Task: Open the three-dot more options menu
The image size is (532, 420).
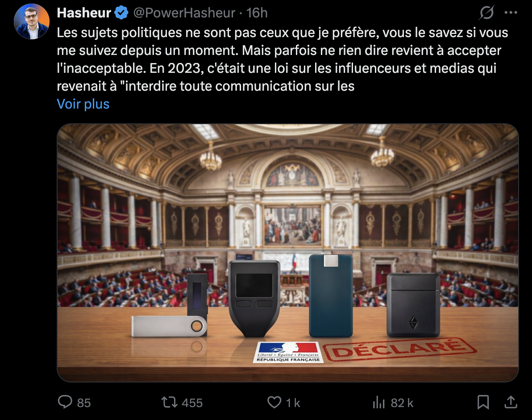Action: [511, 13]
